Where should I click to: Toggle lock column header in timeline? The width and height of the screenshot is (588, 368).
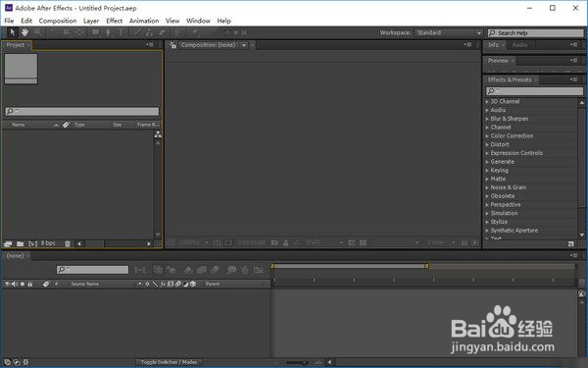point(30,284)
